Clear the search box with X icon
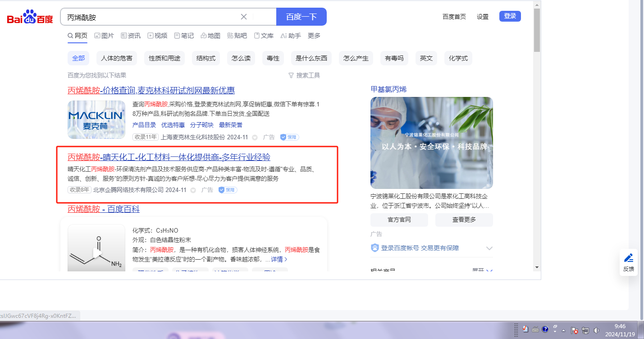The width and height of the screenshot is (644, 339). (244, 17)
